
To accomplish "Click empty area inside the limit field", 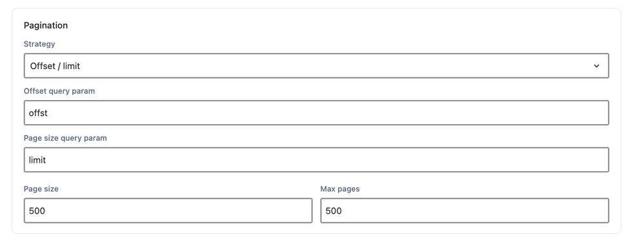I will [328, 160].
